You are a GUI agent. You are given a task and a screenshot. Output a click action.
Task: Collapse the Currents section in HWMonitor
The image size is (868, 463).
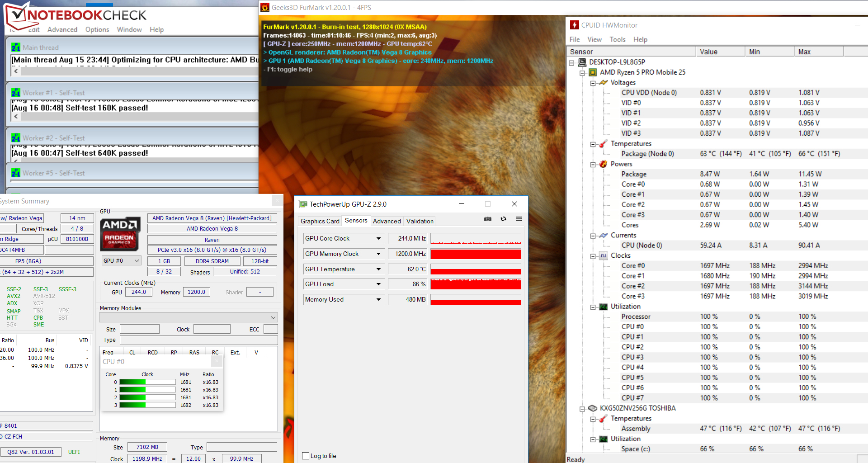tap(593, 236)
